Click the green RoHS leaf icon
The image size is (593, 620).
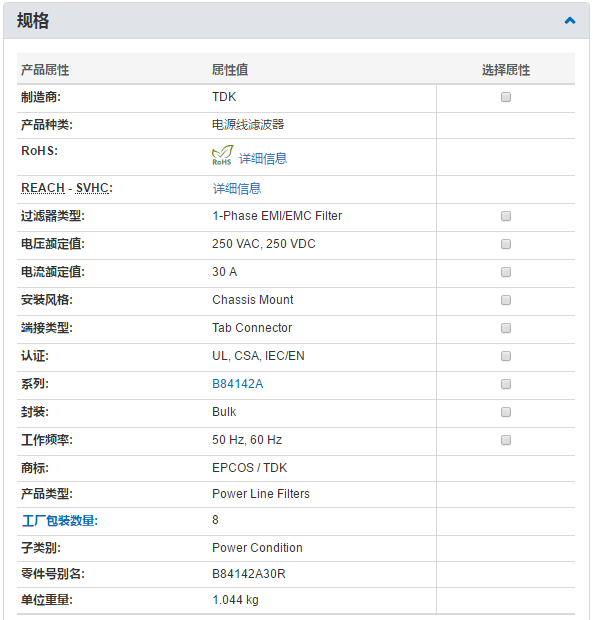point(222,155)
